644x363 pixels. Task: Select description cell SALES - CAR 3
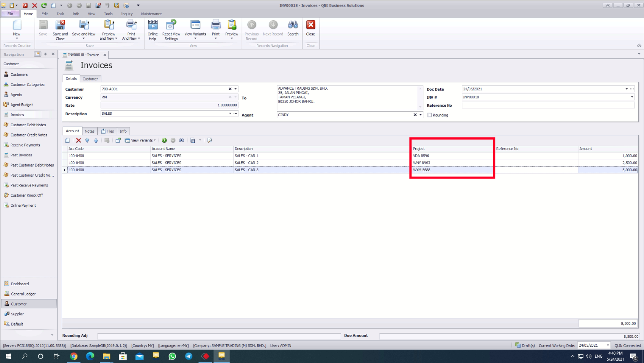click(322, 170)
